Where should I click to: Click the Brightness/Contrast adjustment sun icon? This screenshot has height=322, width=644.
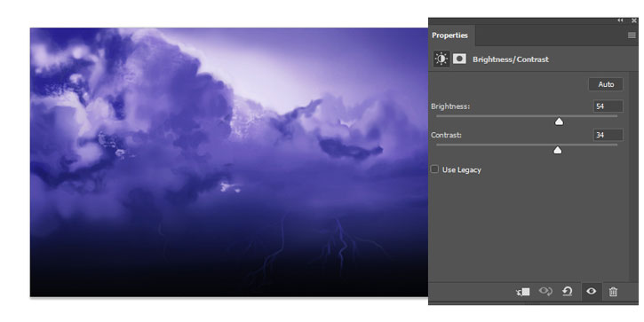pos(441,59)
